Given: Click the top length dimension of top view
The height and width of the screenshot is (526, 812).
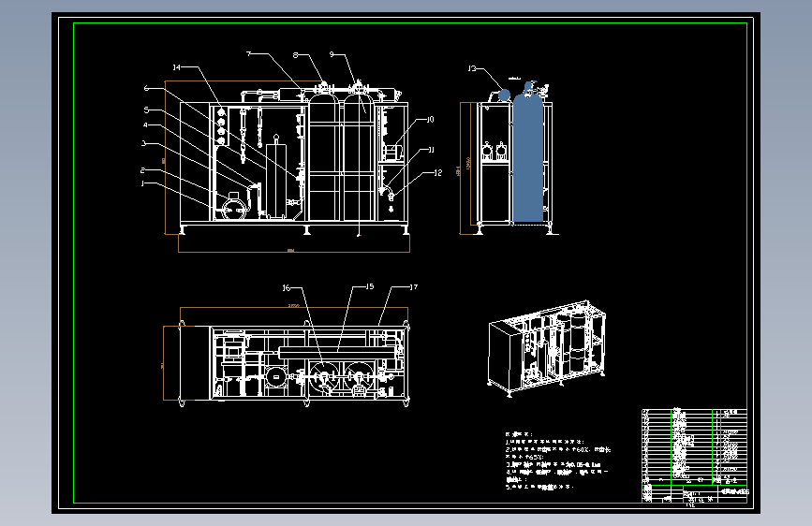Looking at the screenshot, I should click(294, 308).
